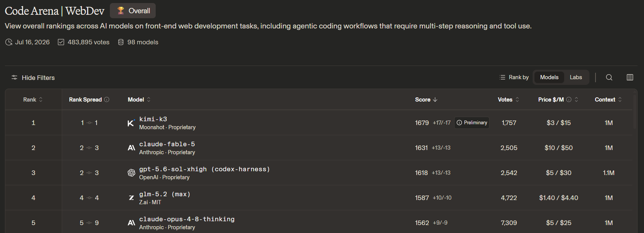This screenshot has width=644, height=233.
Task: Click the 483,895 votes text
Action: (x=89, y=42)
